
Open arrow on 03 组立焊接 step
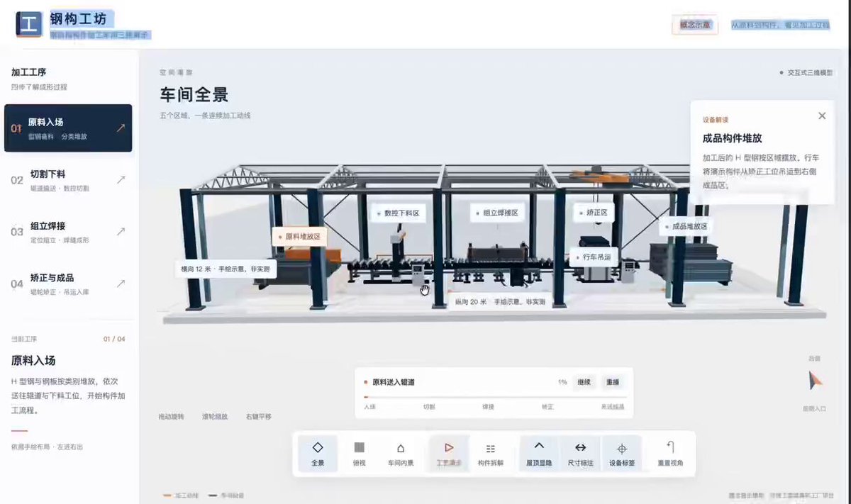pyautogui.click(x=121, y=232)
